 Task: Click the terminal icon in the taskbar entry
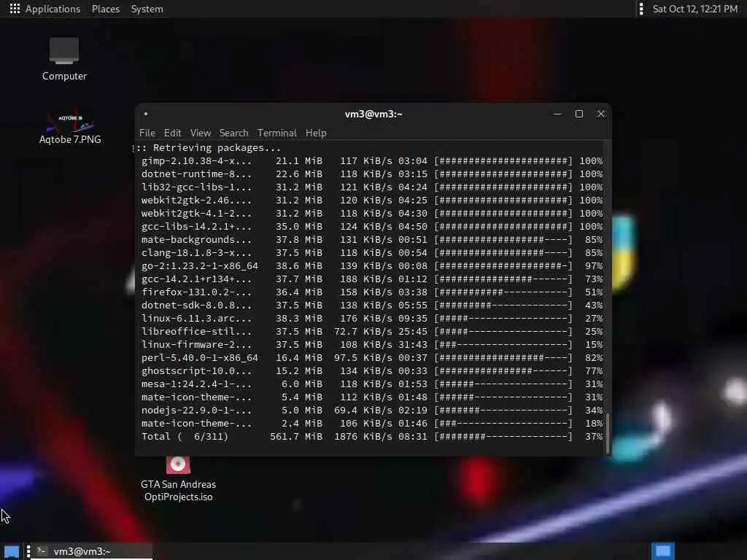pyautogui.click(x=42, y=551)
